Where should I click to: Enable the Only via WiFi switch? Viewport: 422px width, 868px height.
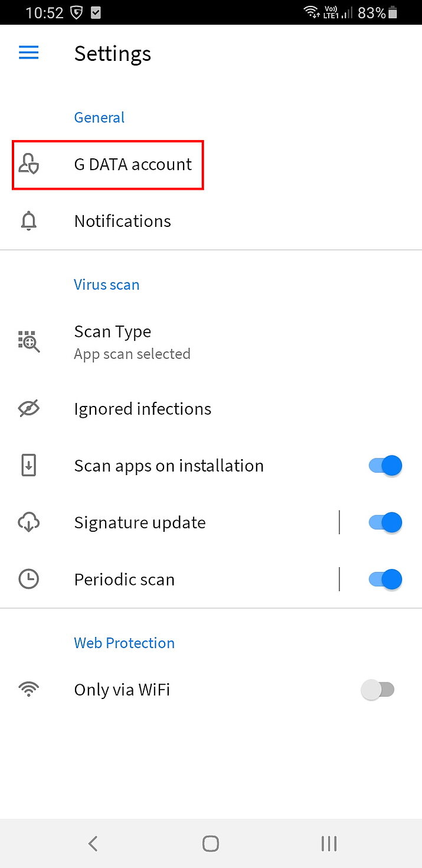(x=378, y=690)
